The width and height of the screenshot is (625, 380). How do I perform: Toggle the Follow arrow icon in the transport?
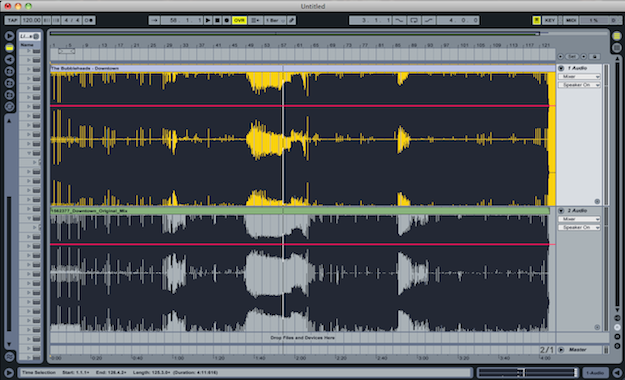point(154,20)
